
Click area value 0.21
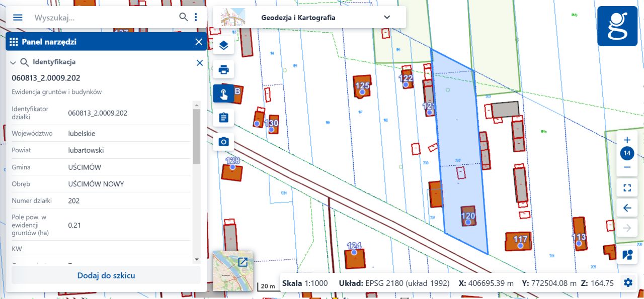[x=74, y=225]
